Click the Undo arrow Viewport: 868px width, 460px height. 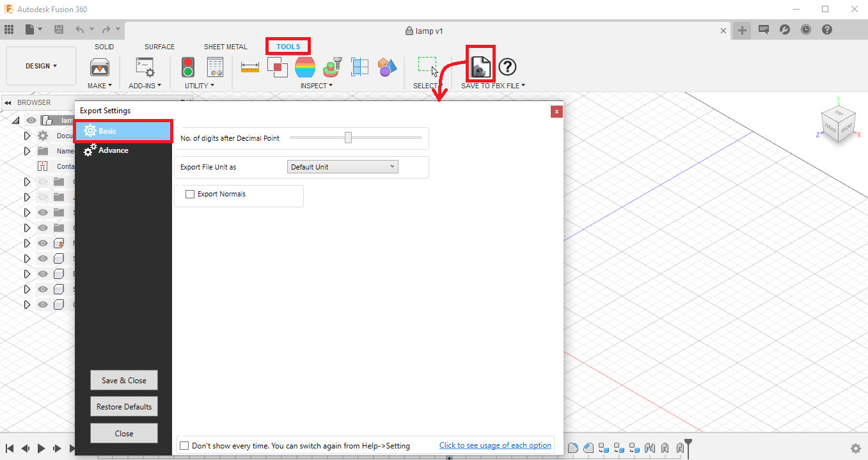[79, 29]
